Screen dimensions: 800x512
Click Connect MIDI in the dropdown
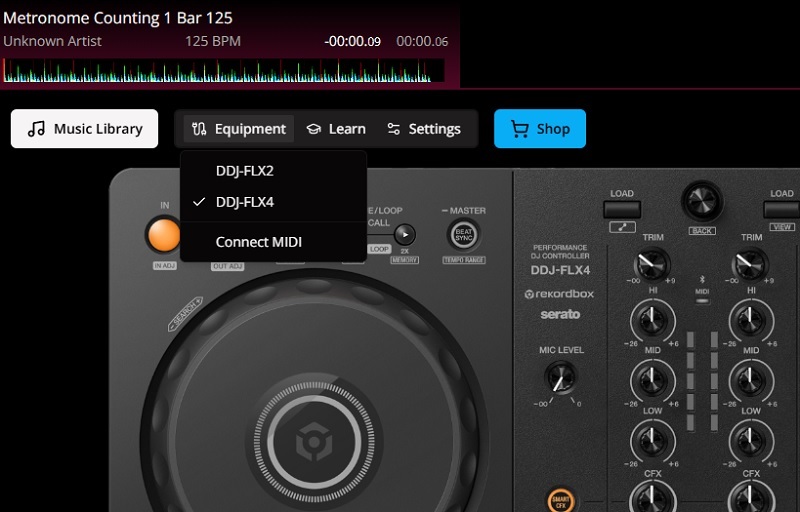(x=273, y=242)
